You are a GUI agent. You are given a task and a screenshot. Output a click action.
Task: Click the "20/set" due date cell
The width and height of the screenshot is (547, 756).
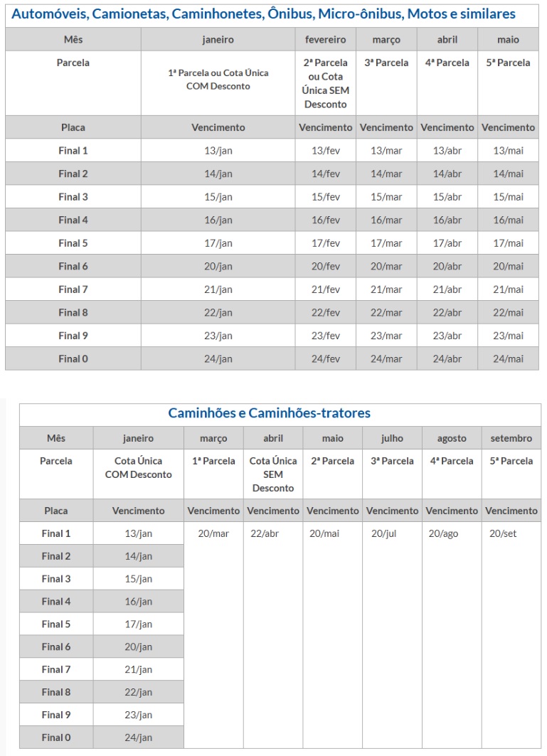tap(511, 533)
